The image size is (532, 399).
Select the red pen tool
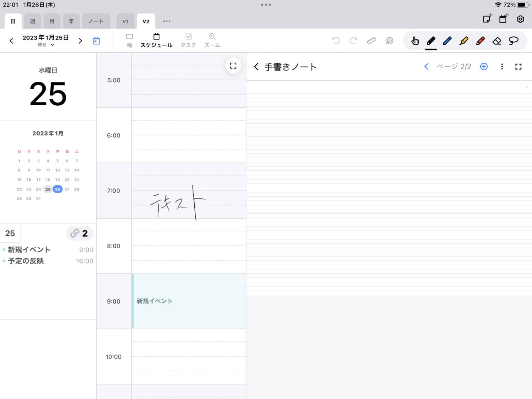pyautogui.click(x=480, y=41)
